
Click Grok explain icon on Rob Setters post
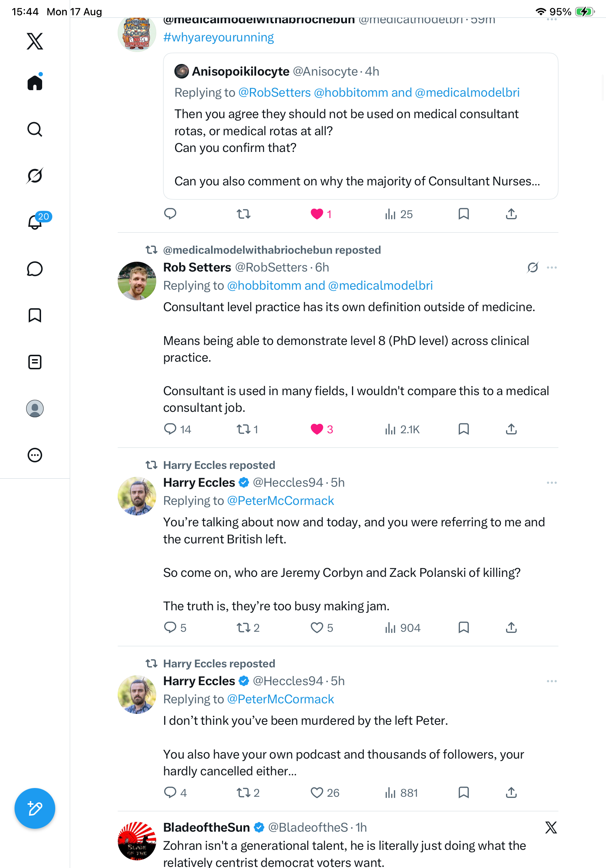pyautogui.click(x=533, y=268)
